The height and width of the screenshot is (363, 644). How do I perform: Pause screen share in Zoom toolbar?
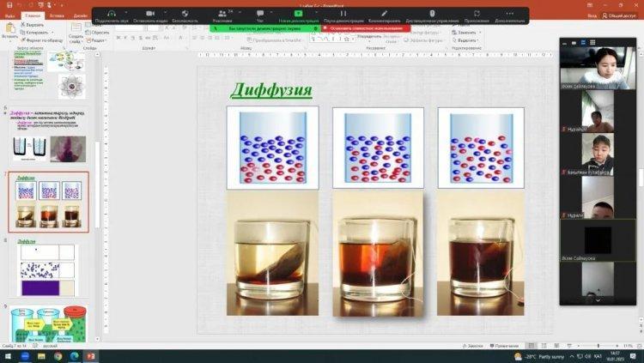[x=343, y=14]
